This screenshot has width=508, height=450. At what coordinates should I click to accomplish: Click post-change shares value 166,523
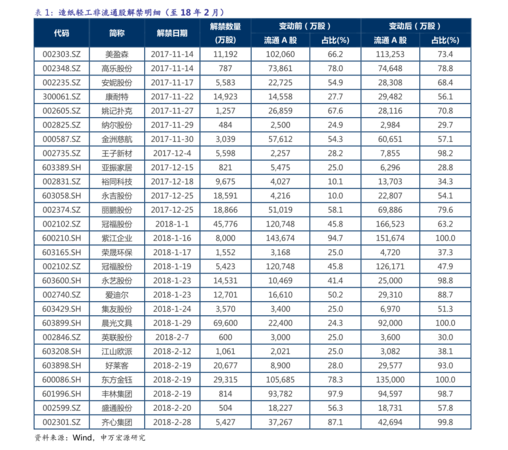[390, 224]
